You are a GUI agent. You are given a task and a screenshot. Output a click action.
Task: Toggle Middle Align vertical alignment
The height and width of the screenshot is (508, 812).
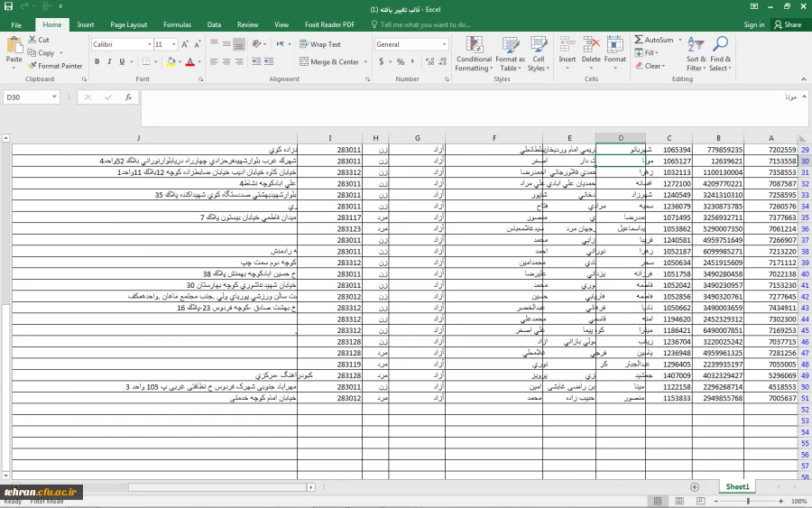click(x=226, y=44)
